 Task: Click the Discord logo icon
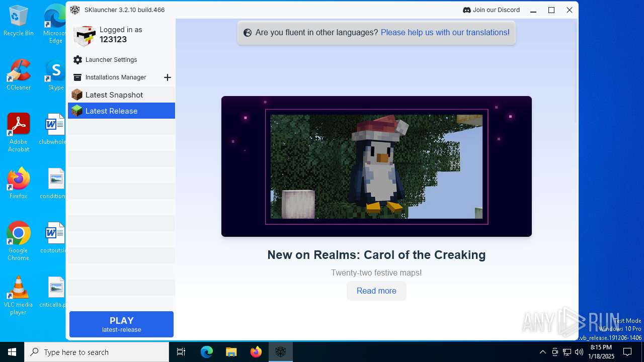point(466,10)
